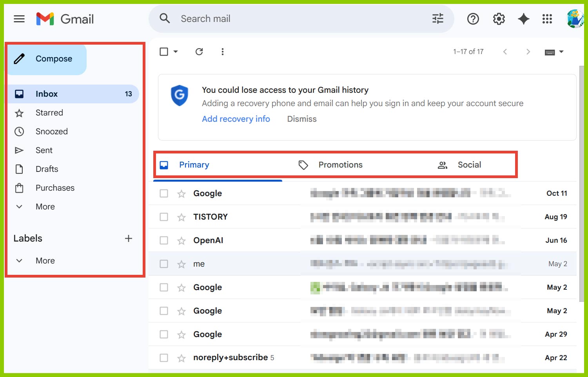Image resolution: width=588 pixels, height=377 pixels.
Task: Star the noreply+subscribe email
Action: (181, 358)
